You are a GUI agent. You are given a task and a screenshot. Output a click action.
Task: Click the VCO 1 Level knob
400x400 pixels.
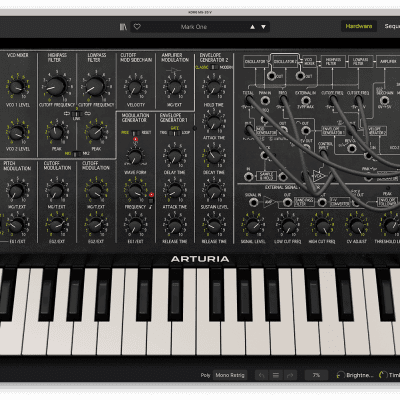17,87
